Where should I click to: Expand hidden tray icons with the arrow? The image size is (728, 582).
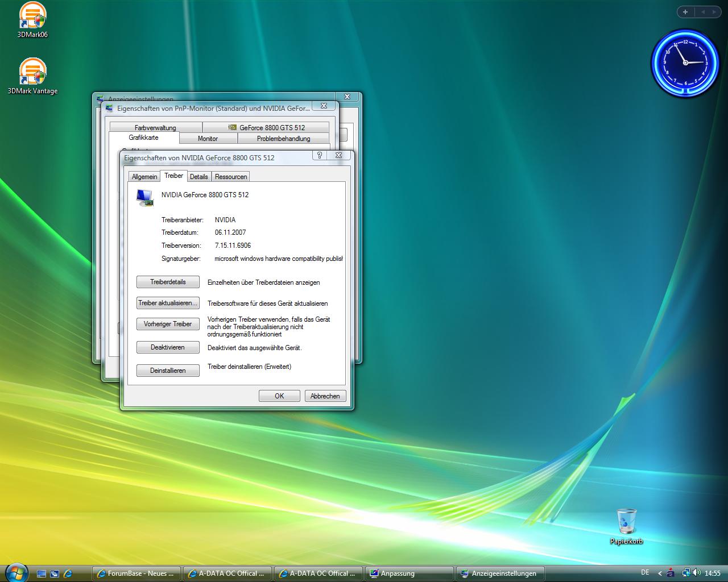click(660, 573)
